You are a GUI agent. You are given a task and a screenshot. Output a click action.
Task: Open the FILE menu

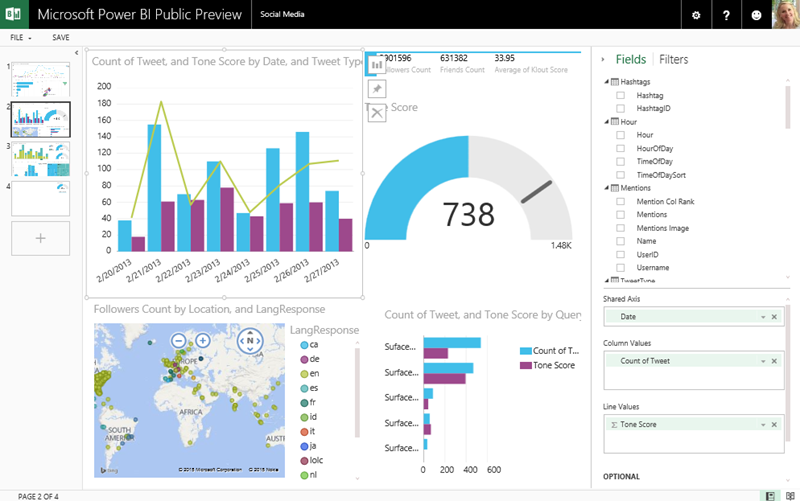point(20,38)
